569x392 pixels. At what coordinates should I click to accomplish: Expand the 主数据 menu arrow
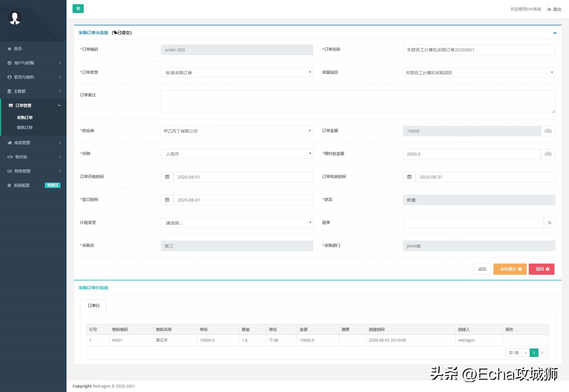[60, 91]
